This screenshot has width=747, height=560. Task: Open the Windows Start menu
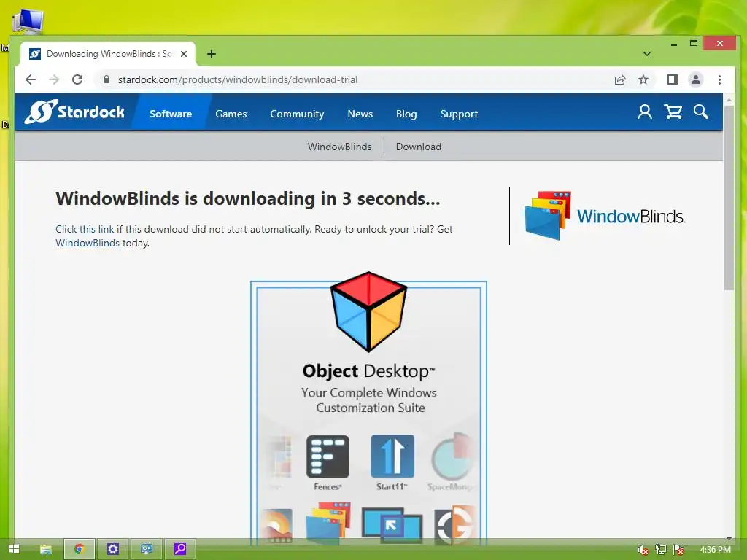pyautogui.click(x=14, y=549)
